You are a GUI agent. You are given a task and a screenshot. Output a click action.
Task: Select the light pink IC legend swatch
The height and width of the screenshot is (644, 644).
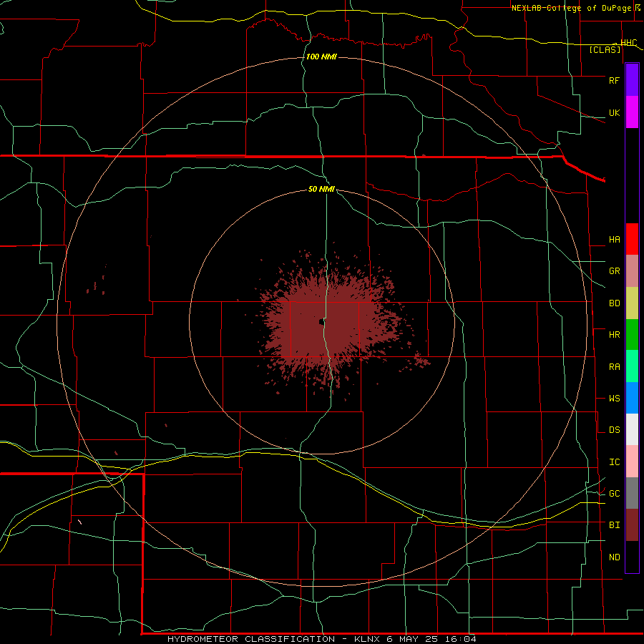pyautogui.click(x=632, y=462)
